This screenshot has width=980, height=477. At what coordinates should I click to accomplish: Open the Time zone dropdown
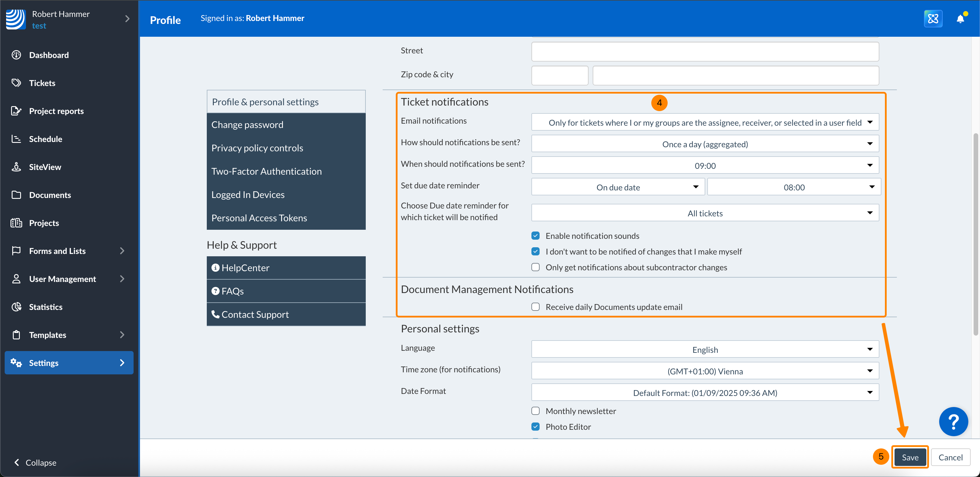(705, 371)
